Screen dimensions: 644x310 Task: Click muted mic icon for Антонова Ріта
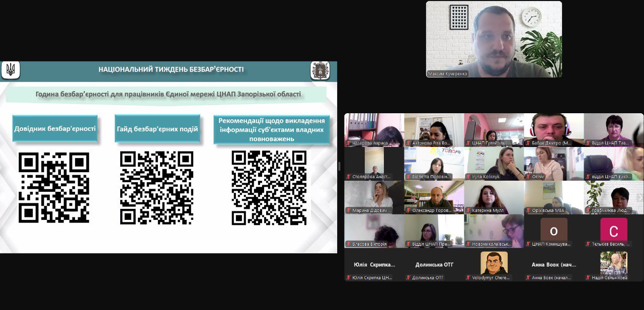coord(409,143)
